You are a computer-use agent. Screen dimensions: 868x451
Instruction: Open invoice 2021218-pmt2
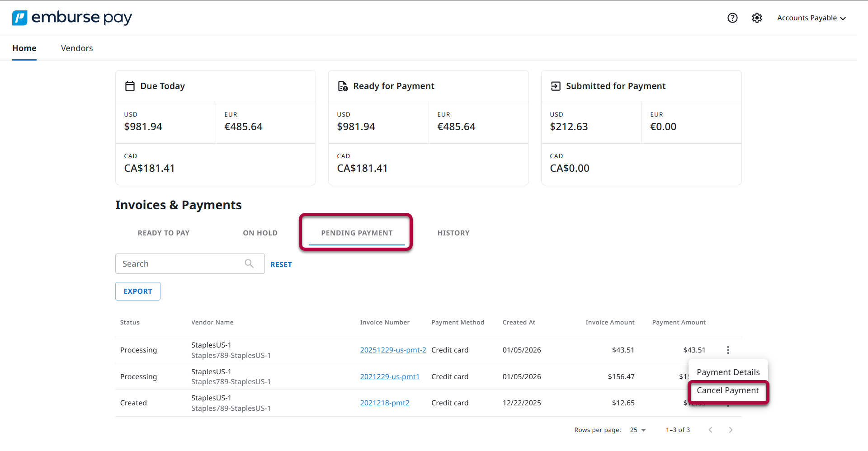(385, 403)
